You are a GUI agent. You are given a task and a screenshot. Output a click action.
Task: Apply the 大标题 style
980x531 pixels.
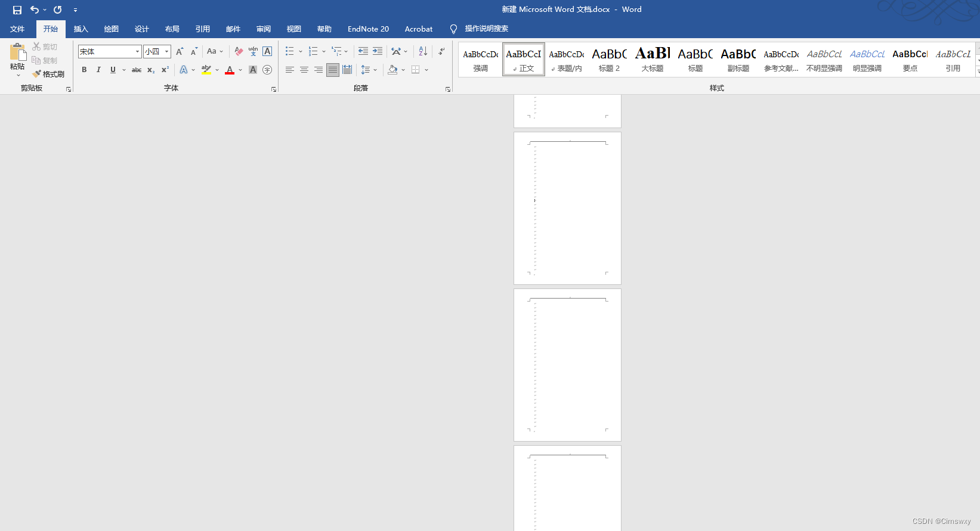click(653, 59)
